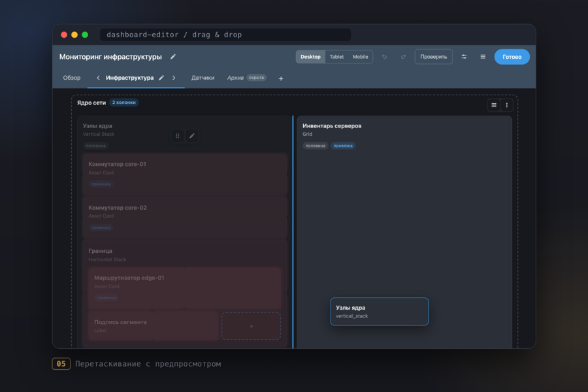This screenshot has width=588, height=392.
Task: Click the "половина" badge under Инвентарь серверов
Action: [x=316, y=146]
